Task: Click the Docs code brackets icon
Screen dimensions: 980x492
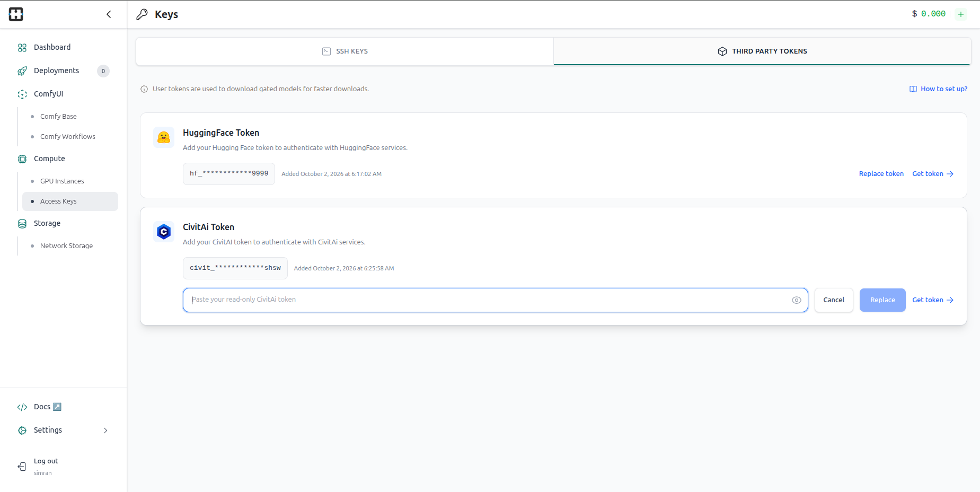Action: (x=22, y=407)
